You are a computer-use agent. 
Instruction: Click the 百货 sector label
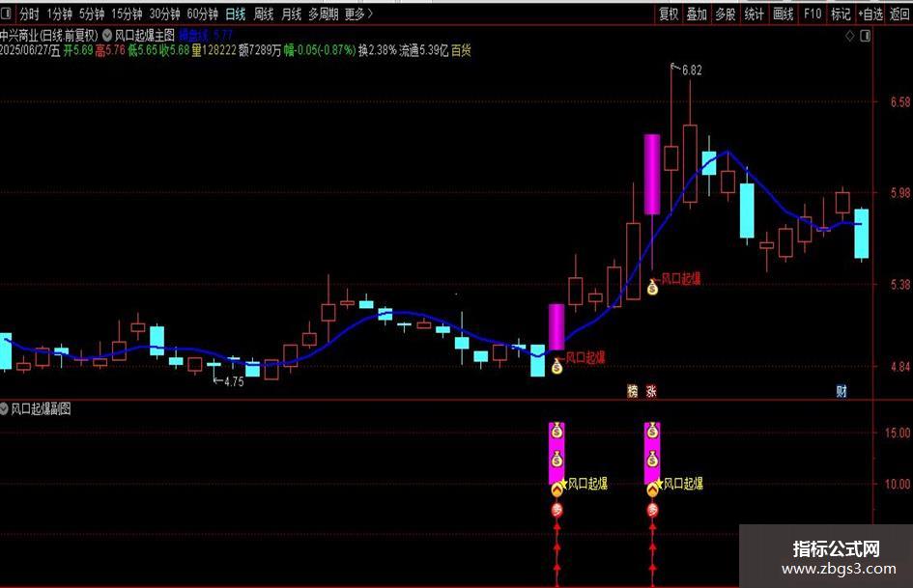tap(461, 50)
